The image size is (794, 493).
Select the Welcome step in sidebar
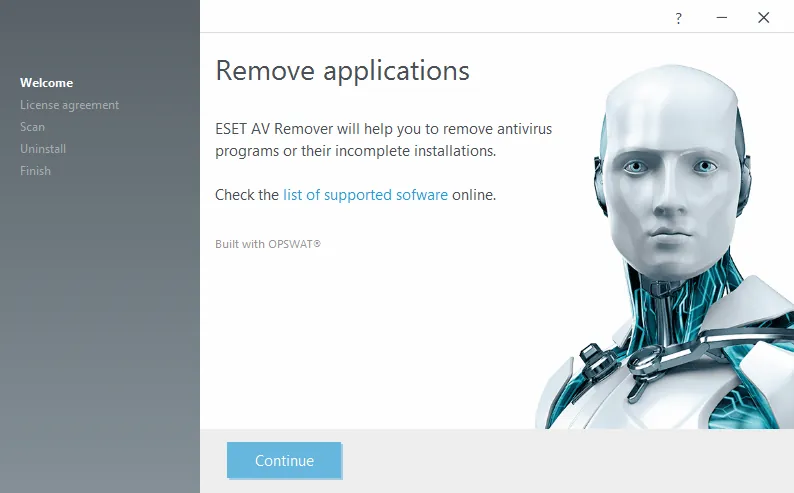coord(47,83)
